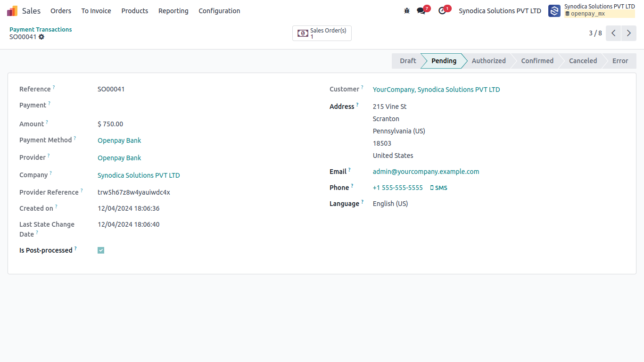Open the Products menu
The image size is (644, 362).
(135, 11)
